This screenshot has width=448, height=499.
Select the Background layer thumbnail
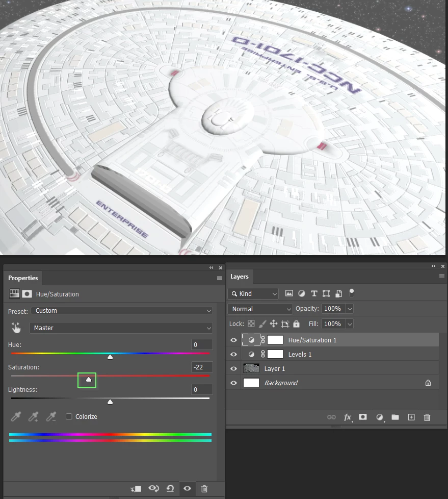251,383
